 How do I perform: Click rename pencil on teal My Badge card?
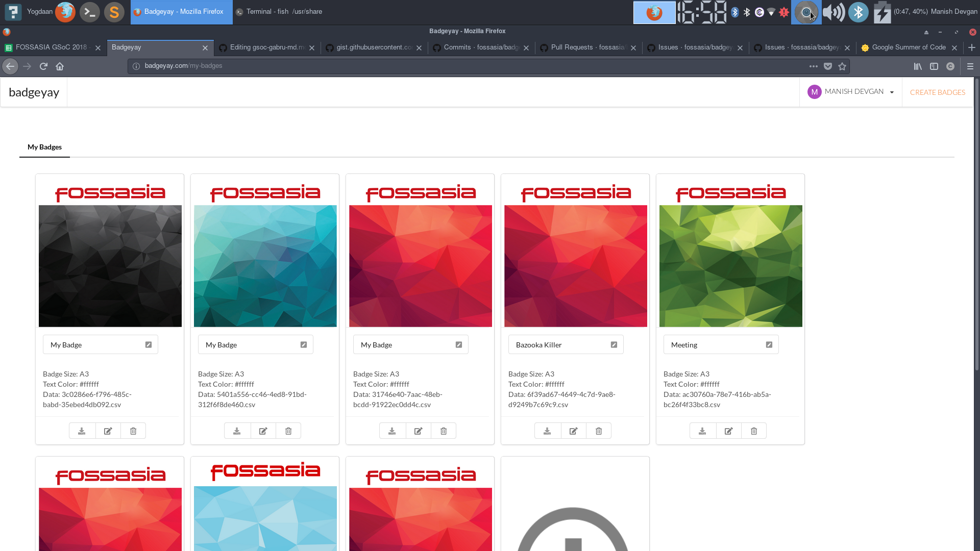click(304, 345)
